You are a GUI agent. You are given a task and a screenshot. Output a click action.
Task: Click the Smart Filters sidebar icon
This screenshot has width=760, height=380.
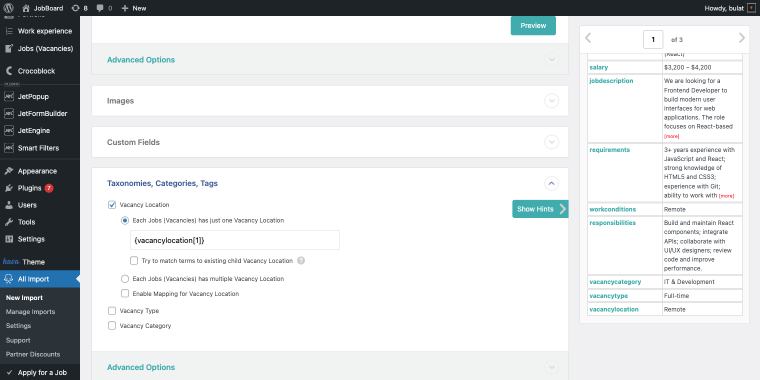pyautogui.click(x=9, y=147)
